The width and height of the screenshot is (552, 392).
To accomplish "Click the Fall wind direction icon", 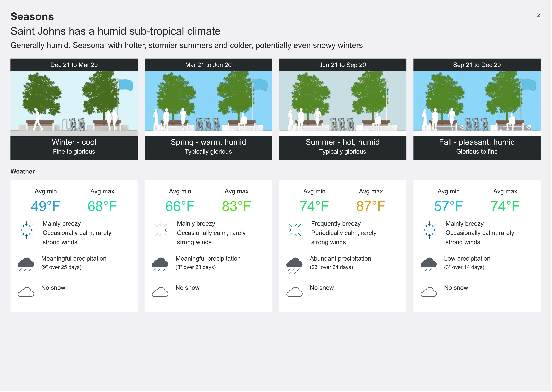I will click(x=429, y=230).
